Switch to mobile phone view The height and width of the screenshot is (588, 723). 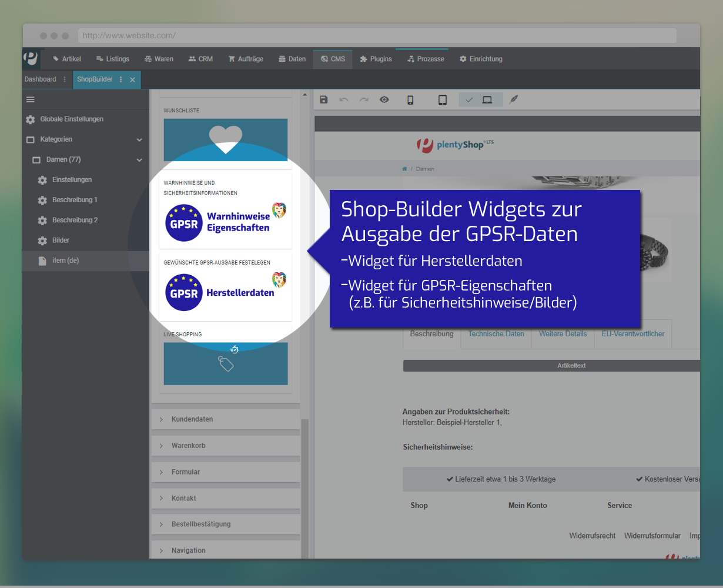coord(410,100)
